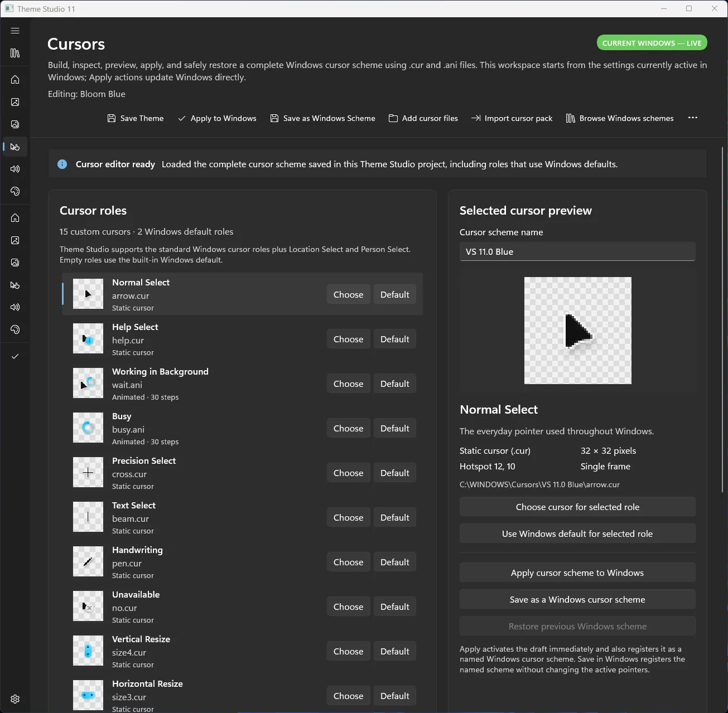Image resolution: width=728 pixels, height=713 pixels.
Task: Click the Busy spinner cursor thumbnail
Action: 88,428
